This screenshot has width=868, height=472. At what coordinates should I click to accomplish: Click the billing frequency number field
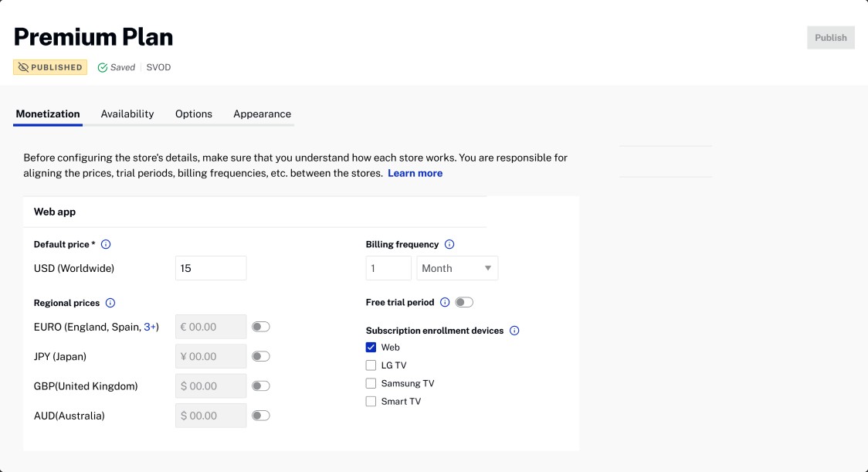point(388,268)
